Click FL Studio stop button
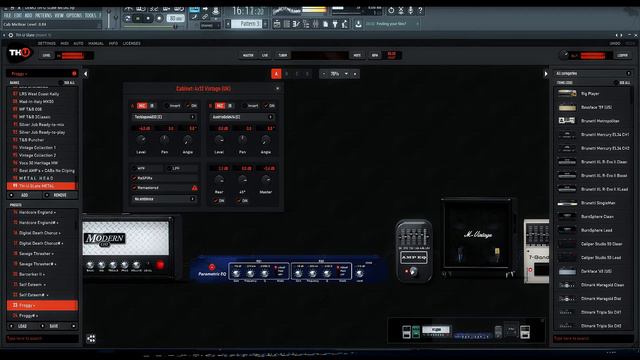640x360 pixels. click(x=149, y=18)
